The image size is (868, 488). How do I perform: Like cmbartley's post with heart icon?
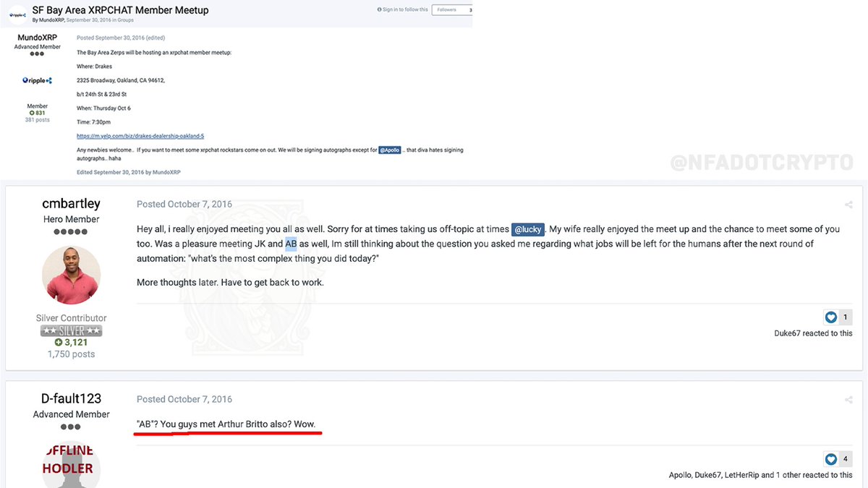(x=830, y=317)
